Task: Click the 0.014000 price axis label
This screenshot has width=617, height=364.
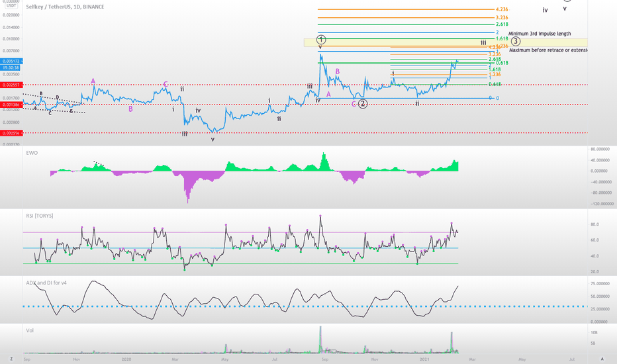Action: tap(11, 27)
